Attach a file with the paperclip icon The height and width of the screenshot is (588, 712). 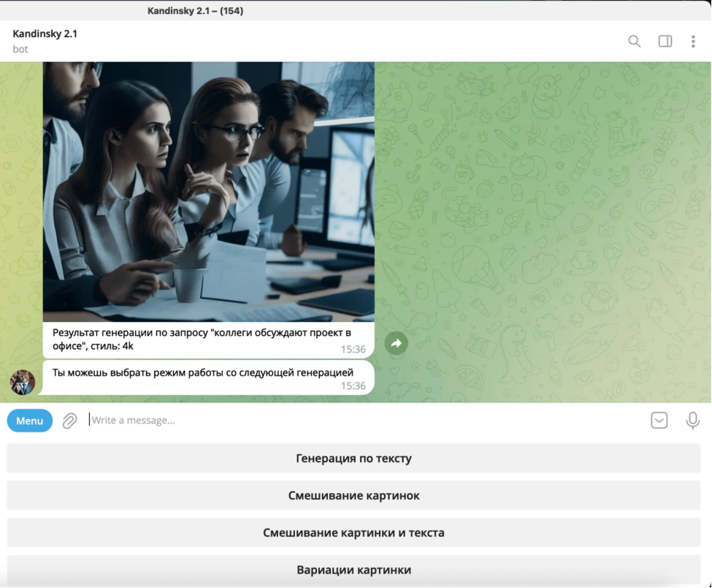(x=69, y=421)
